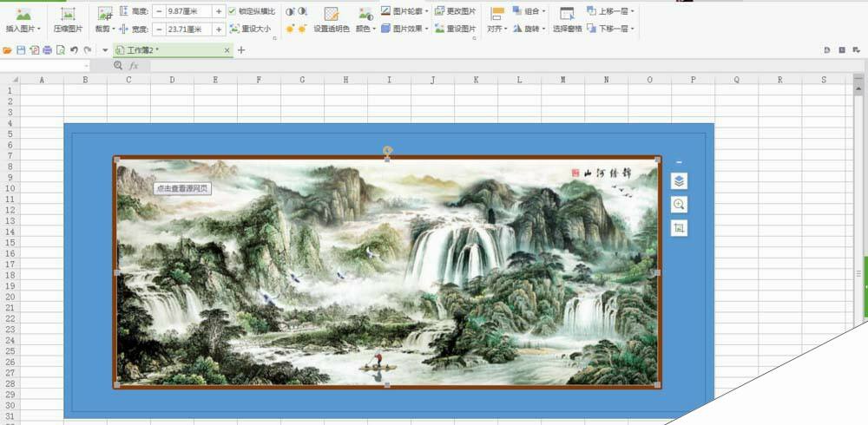Click the 点击查看源网页 tooltip on picture

(182, 188)
